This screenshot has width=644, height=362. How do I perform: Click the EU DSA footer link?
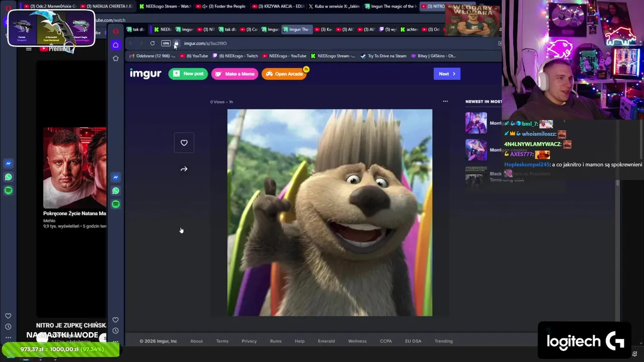click(x=413, y=341)
